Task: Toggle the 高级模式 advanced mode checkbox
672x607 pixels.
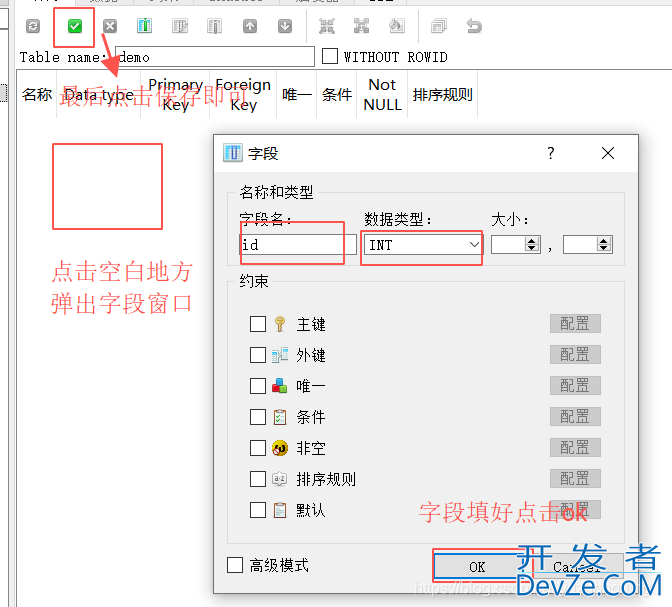Action: tap(235, 565)
